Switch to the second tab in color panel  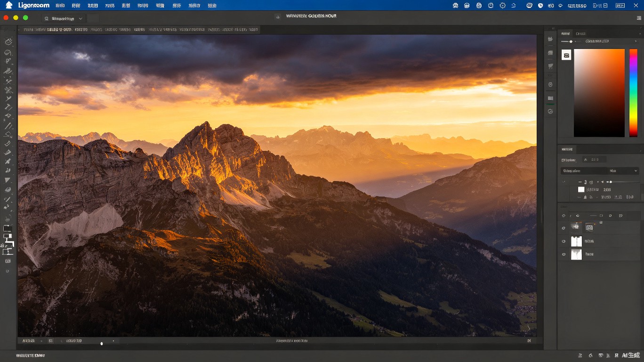click(581, 33)
